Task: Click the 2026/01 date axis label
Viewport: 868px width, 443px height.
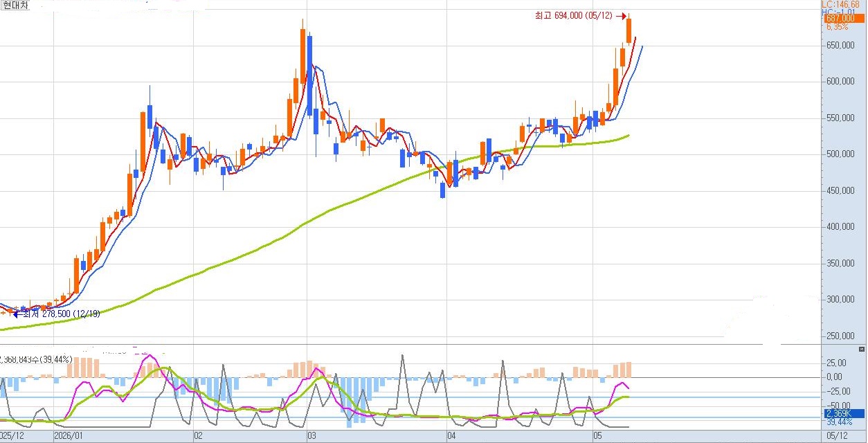Action: point(69,437)
